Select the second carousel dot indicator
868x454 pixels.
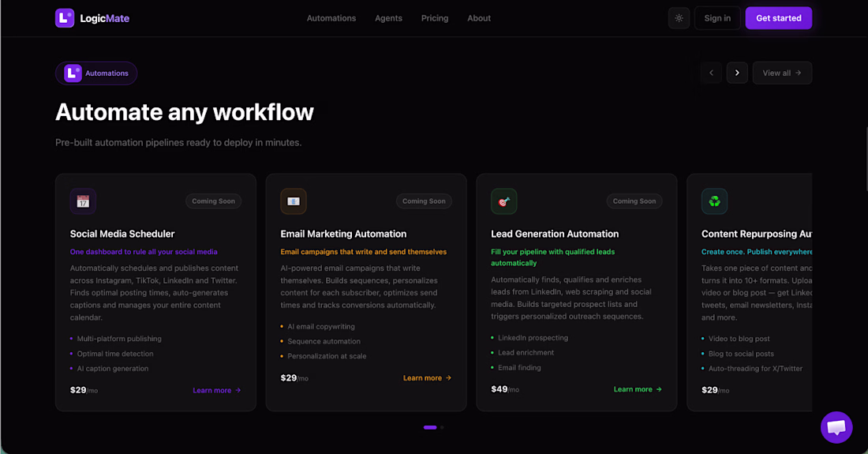[x=442, y=427]
